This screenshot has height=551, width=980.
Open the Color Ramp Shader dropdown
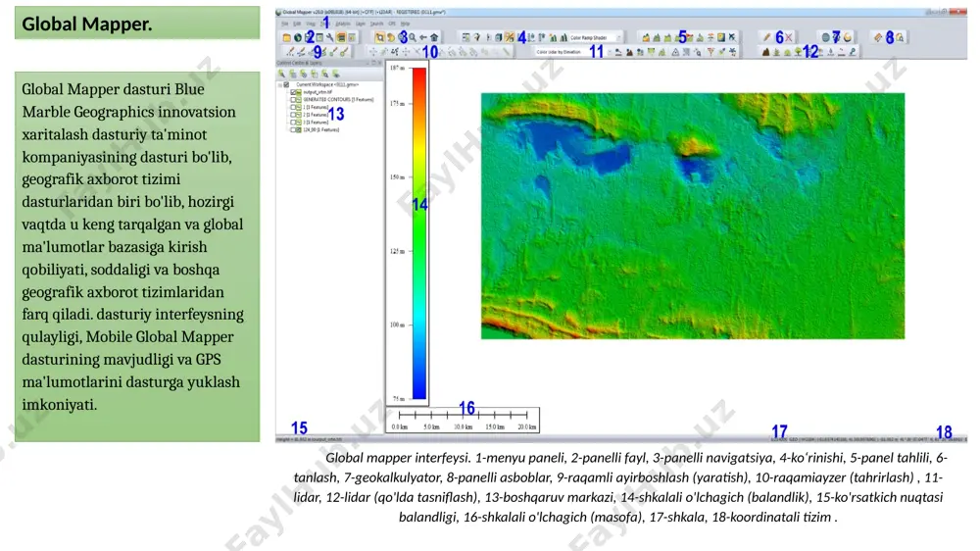point(618,37)
